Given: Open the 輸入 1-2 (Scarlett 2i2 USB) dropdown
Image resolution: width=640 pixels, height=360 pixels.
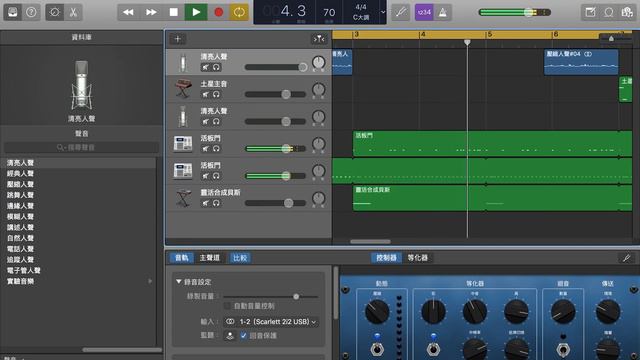Looking at the screenshot, I should pos(271,322).
